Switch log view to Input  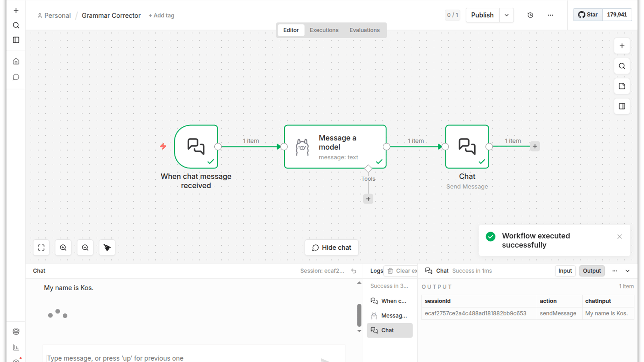565,271
